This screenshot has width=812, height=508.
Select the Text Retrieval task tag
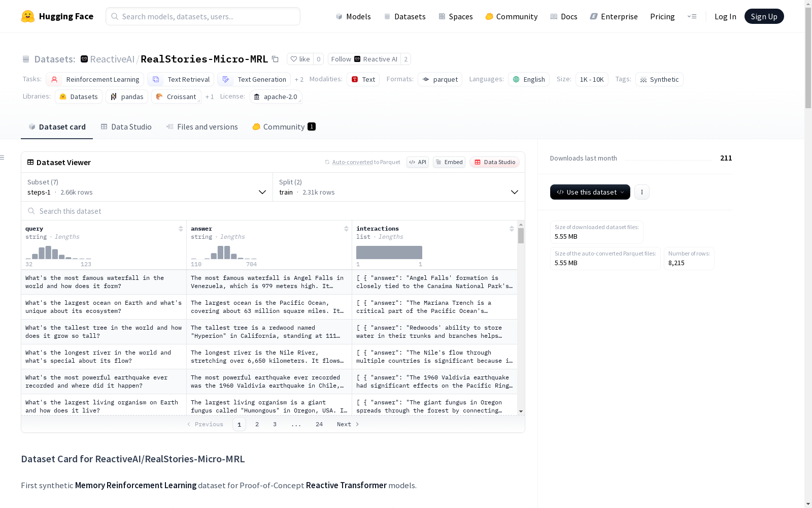181,79
